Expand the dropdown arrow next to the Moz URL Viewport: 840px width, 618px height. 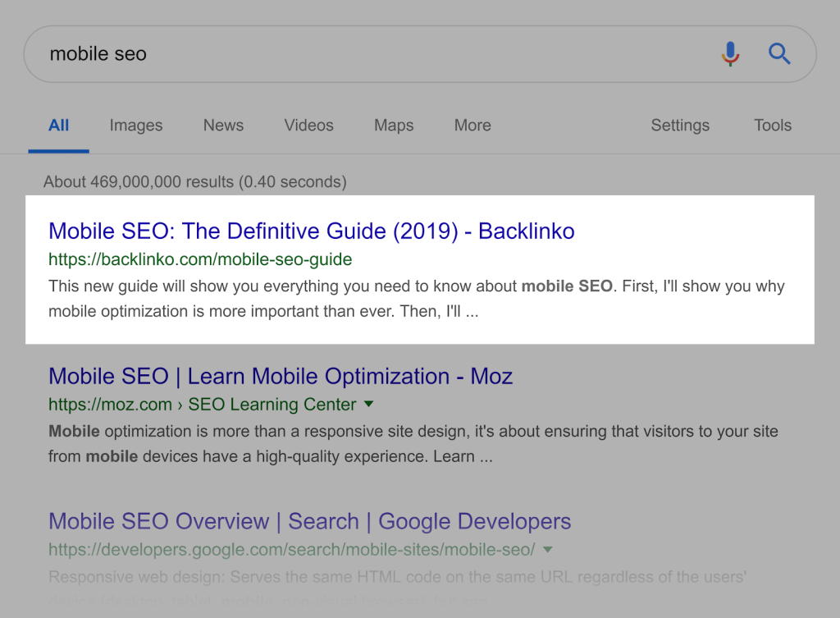pos(368,404)
